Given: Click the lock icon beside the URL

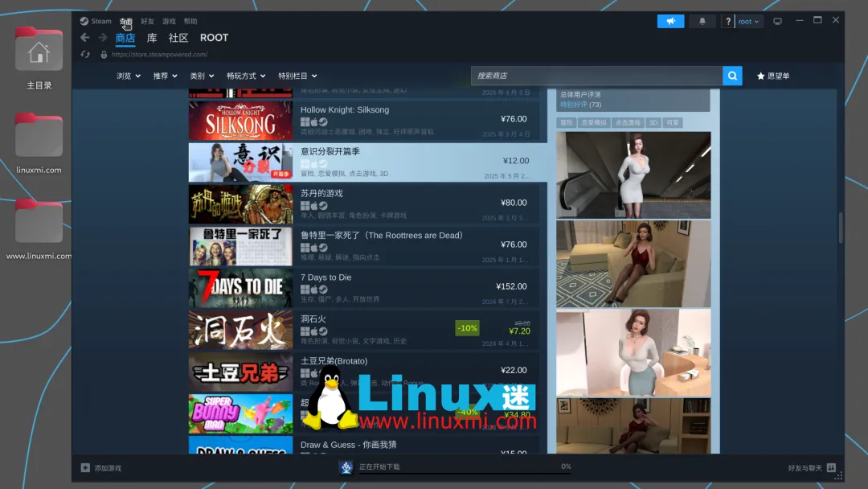Looking at the screenshot, I should (104, 54).
